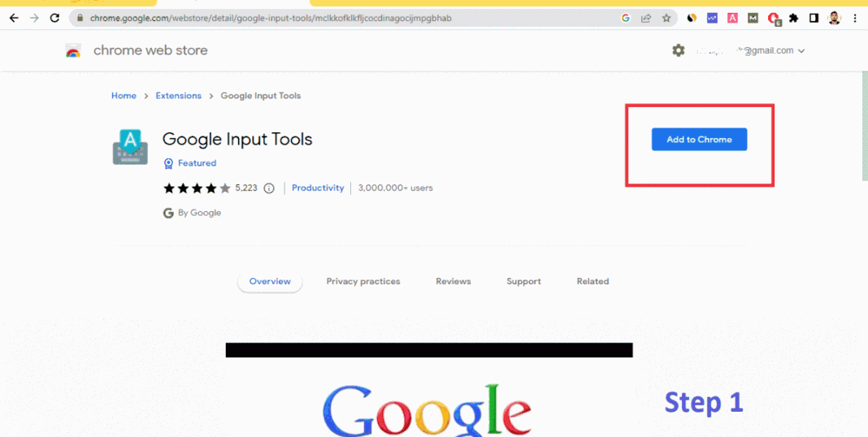Click the browser forward arrow

pos(34,18)
